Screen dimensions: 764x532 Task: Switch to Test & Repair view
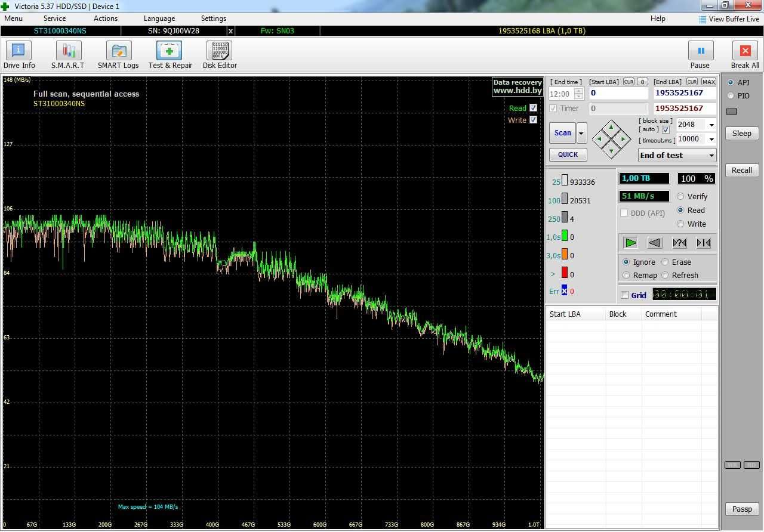click(170, 55)
